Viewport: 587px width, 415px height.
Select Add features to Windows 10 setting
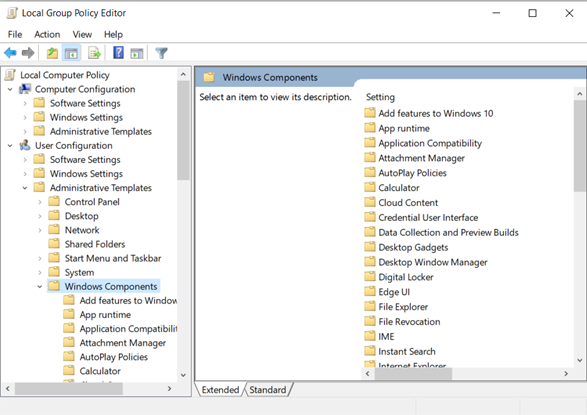coord(435,113)
